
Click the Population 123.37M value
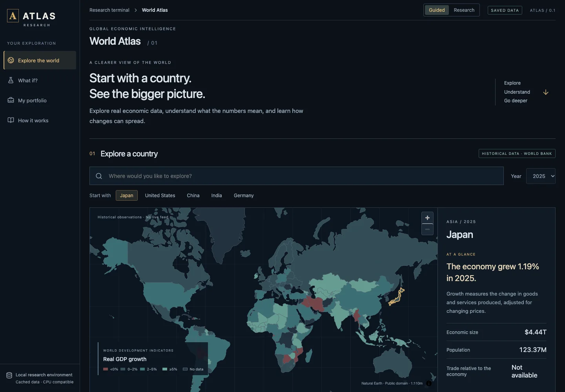pyautogui.click(x=533, y=350)
